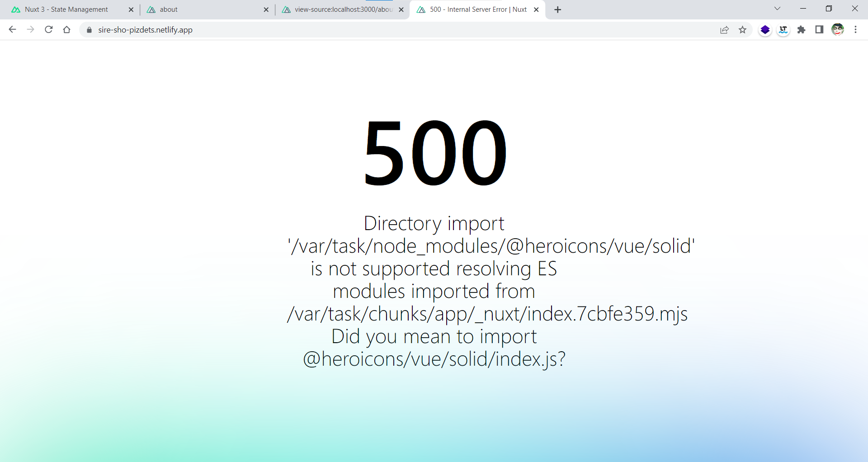868x462 pixels.
Task: Click the purple layers extension icon
Action: click(765, 29)
